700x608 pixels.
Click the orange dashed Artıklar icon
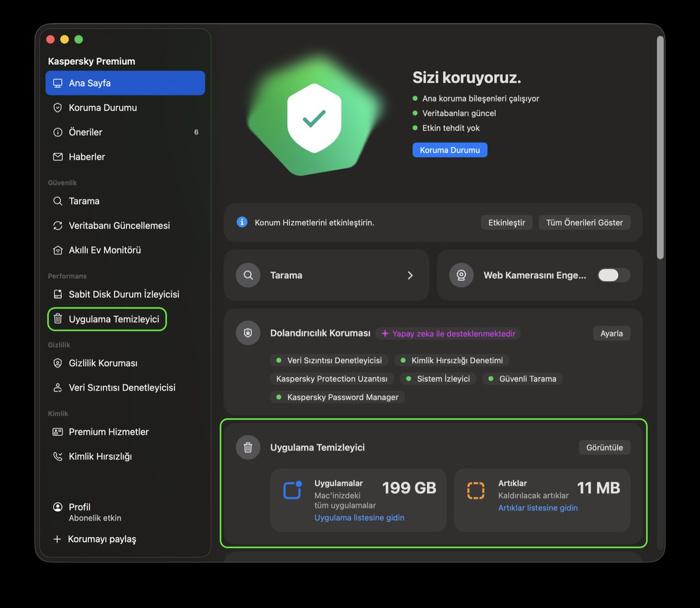476,490
